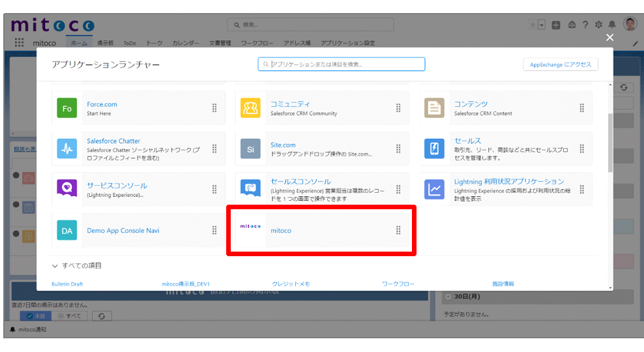The width and height of the screenshot is (644, 352).
Task: Open the 施設情報 item link
Action: 503,284
